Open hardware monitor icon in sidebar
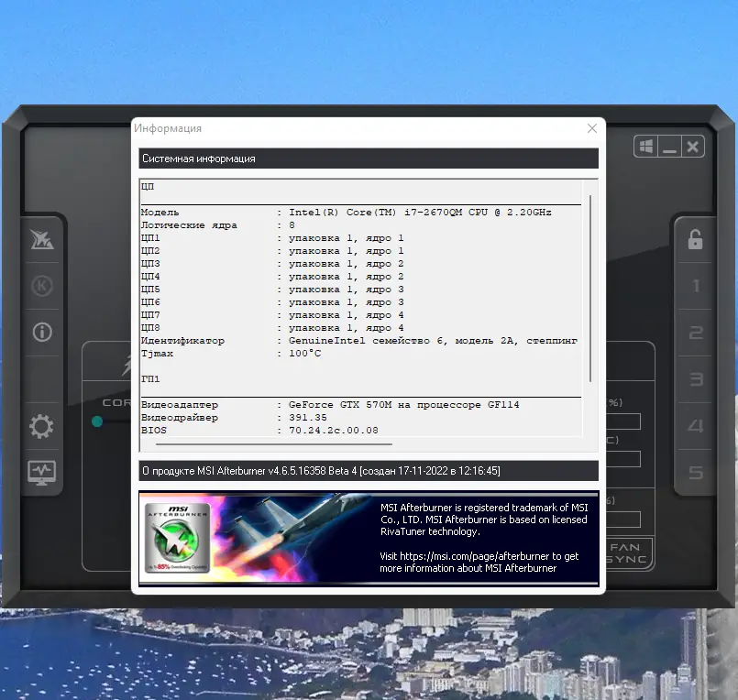The width and height of the screenshot is (738, 700). pyautogui.click(x=41, y=473)
